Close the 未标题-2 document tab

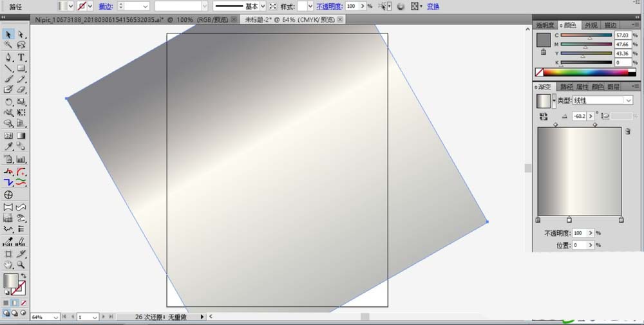tap(339, 19)
